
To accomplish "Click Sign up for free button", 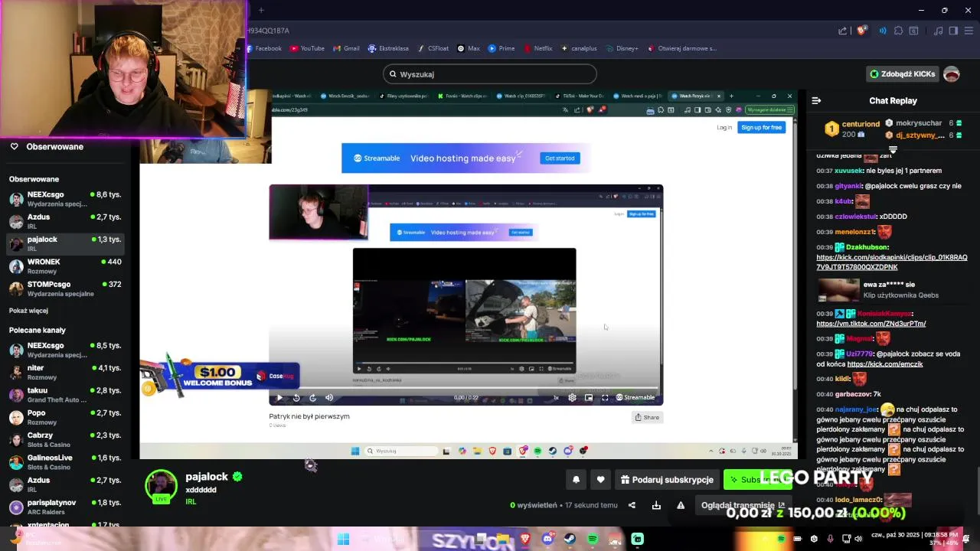I will [x=762, y=127].
